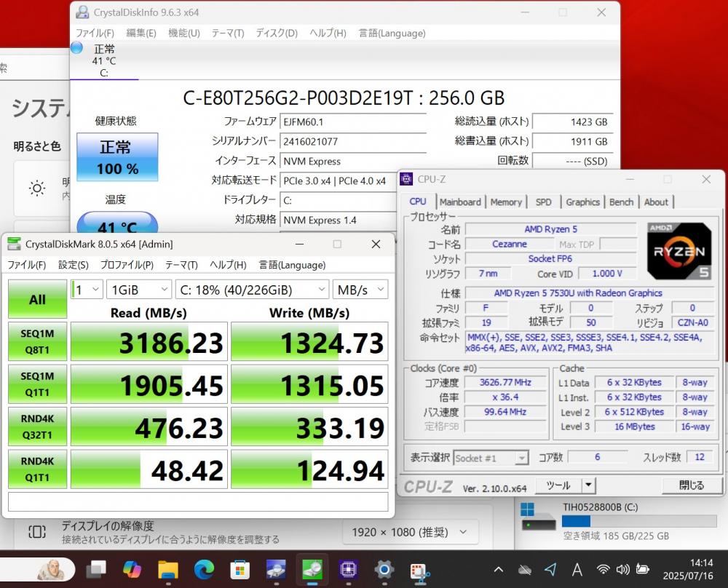Open File Explorer from the taskbar
Image resolution: width=728 pixels, height=588 pixels.
click(x=168, y=569)
